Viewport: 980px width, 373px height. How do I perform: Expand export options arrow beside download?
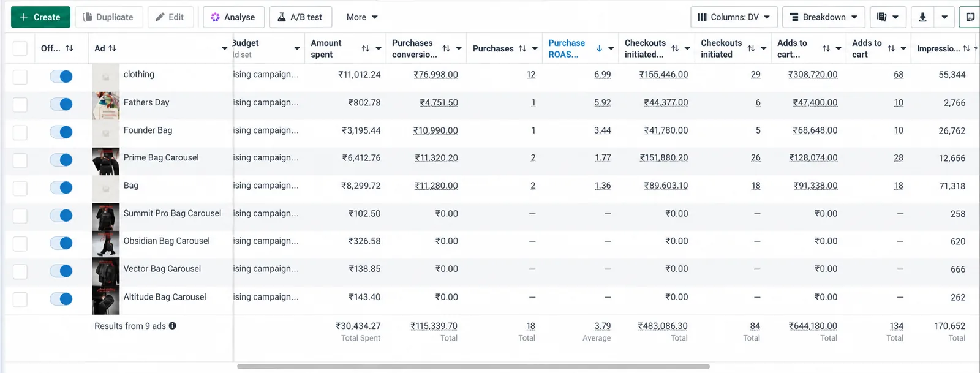(944, 17)
